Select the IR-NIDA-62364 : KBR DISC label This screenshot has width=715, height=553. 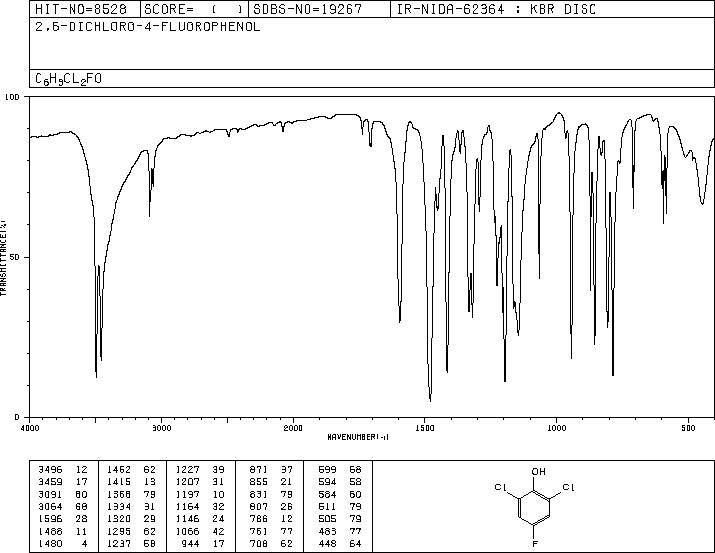[496, 9]
